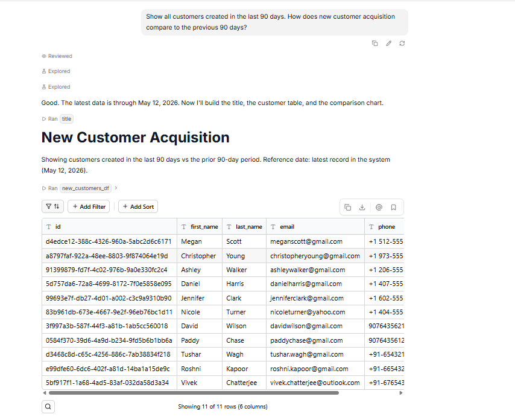
Task: Click id cell starting 91399879
Action: (x=109, y=270)
